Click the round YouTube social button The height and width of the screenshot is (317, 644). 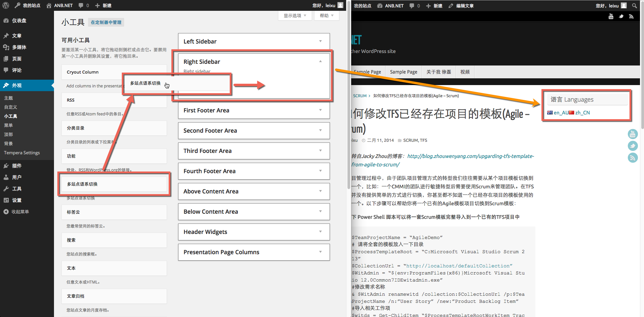click(633, 134)
